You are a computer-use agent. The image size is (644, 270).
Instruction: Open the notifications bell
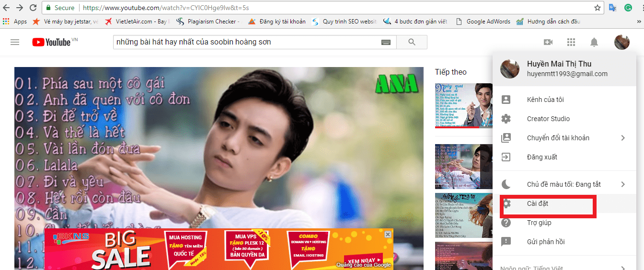pos(594,42)
